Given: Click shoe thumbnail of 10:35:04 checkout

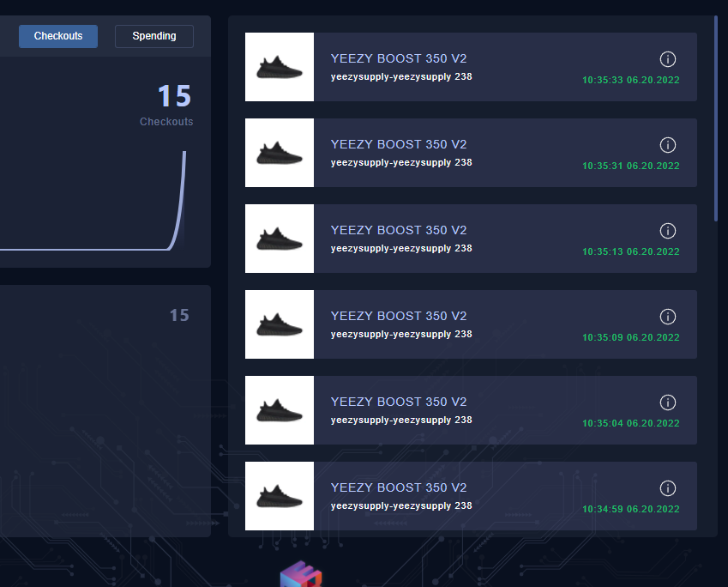Looking at the screenshot, I should tap(280, 410).
